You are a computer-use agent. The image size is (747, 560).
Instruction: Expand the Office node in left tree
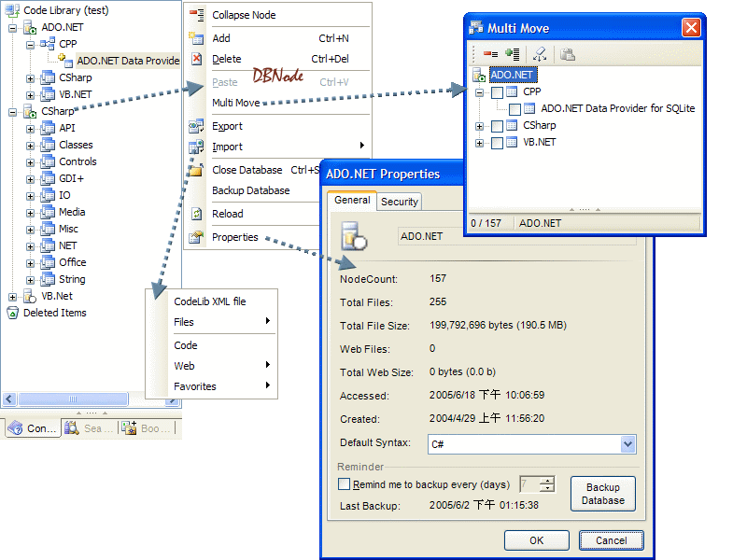[30, 263]
